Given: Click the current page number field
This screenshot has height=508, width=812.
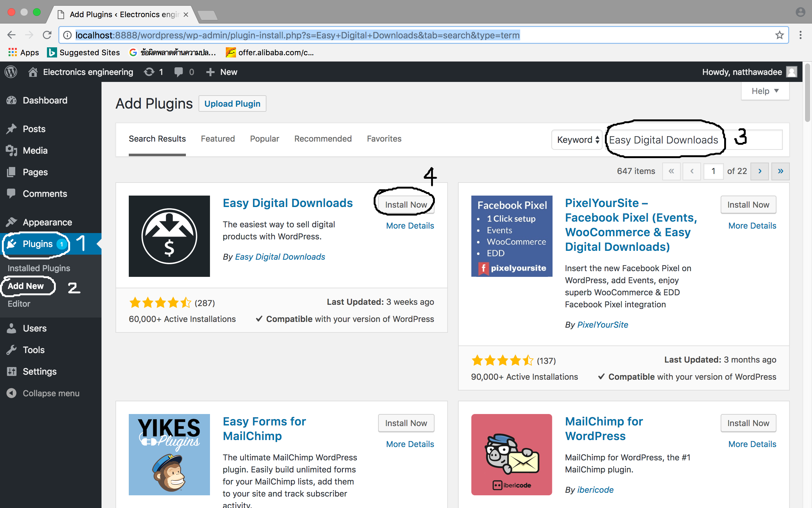Looking at the screenshot, I should [x=713, y=171].
